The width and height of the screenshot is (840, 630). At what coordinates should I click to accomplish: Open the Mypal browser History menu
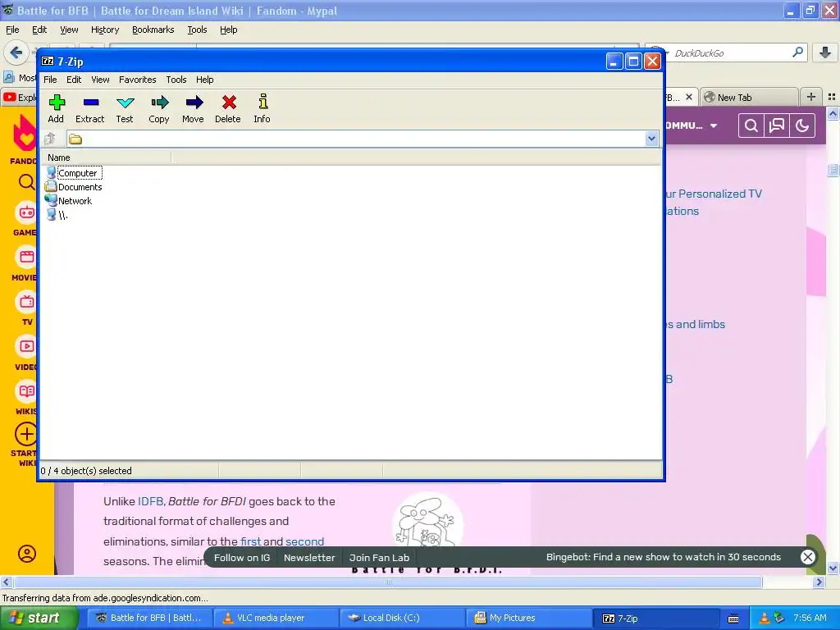(x=105, y=30)
